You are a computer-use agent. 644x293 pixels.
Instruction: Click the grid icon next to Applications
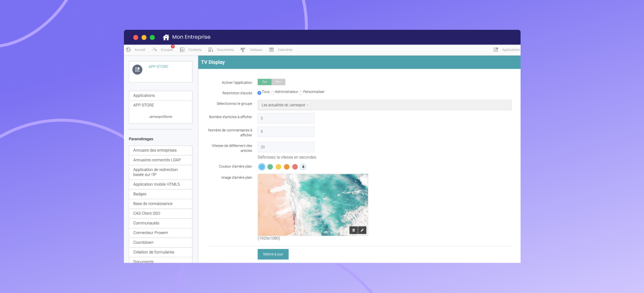pyautogui.click(x=496, y=50)
